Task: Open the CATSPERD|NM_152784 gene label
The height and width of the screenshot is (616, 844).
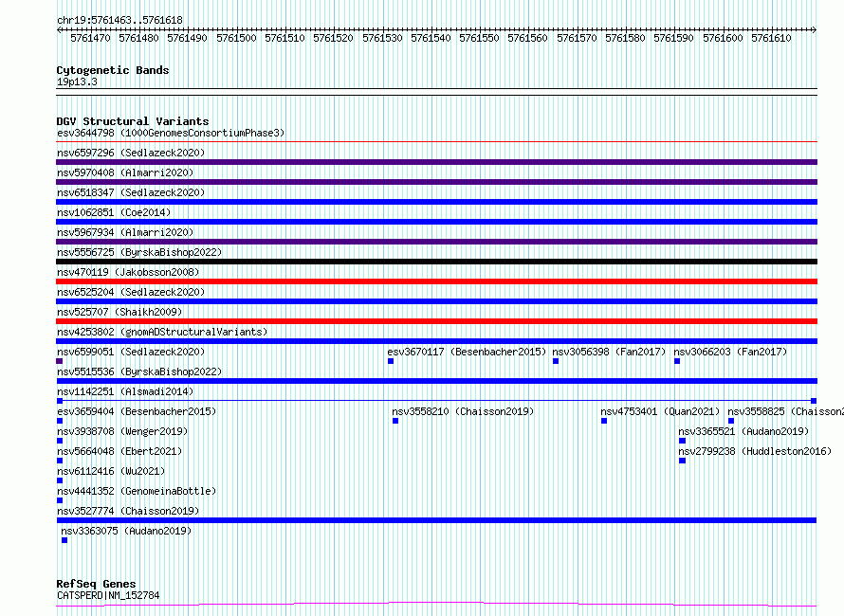Action: 108,595
